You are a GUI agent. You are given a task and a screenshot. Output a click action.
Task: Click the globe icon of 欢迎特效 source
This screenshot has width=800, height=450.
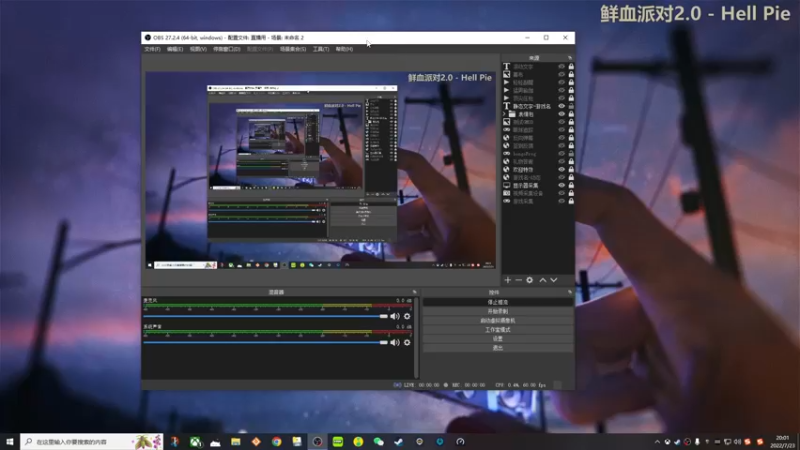tap(507, 169)
